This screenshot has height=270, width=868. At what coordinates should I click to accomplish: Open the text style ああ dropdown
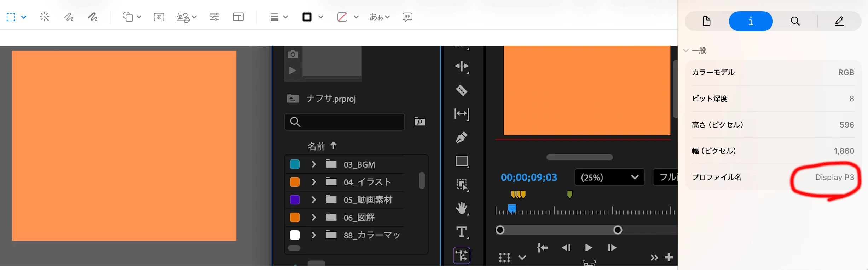[x=380, y=17]
